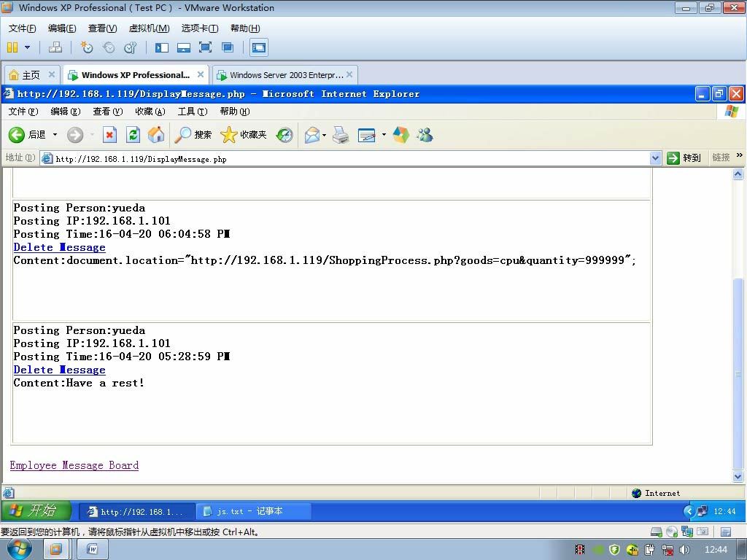747x560 pixels.
Task: Click 搜索 search button
Action: click(193, 135)
